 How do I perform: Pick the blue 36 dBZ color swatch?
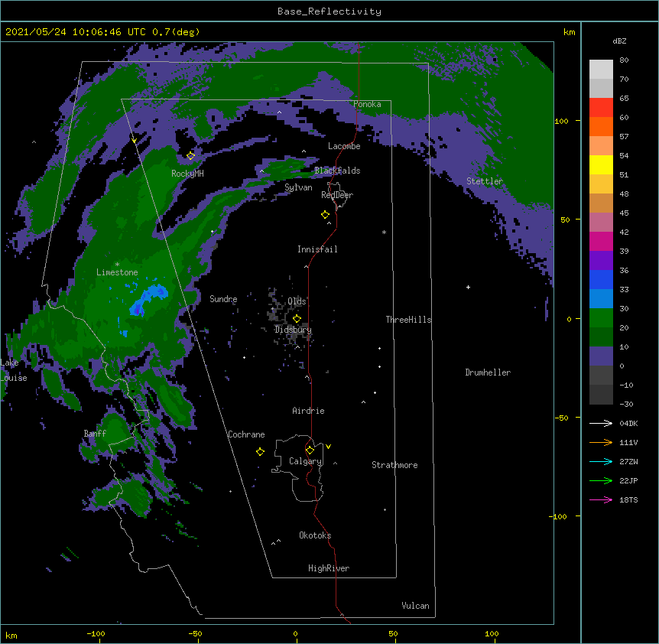[601, 279]
